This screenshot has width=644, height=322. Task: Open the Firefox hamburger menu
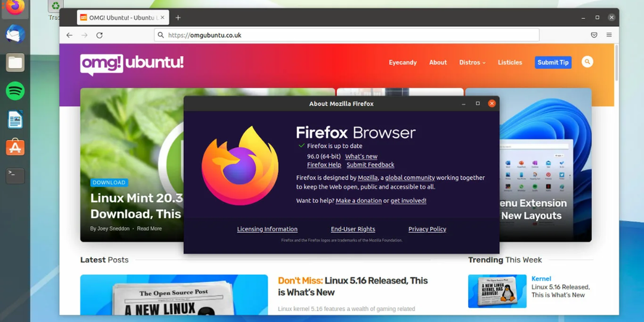click(609, 35)
